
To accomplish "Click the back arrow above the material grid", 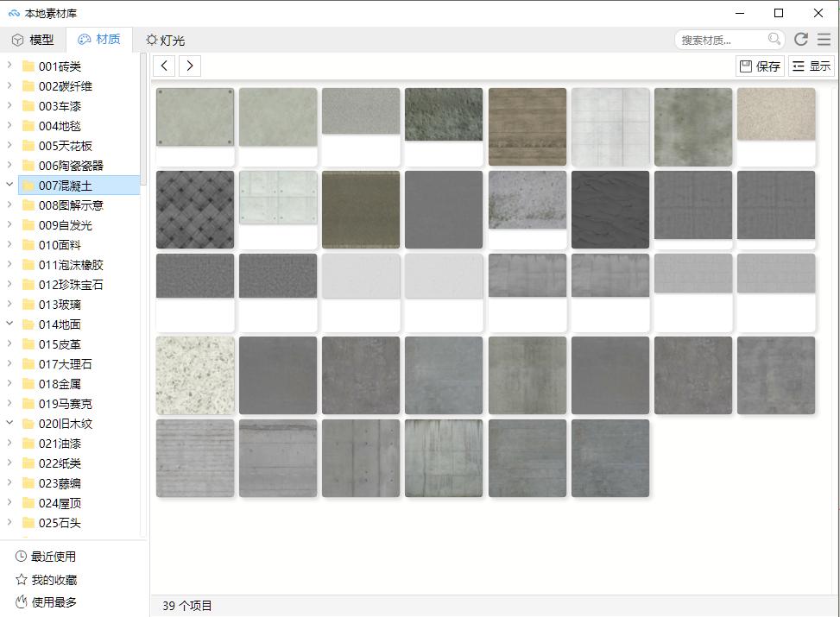I will click(164, 66).
